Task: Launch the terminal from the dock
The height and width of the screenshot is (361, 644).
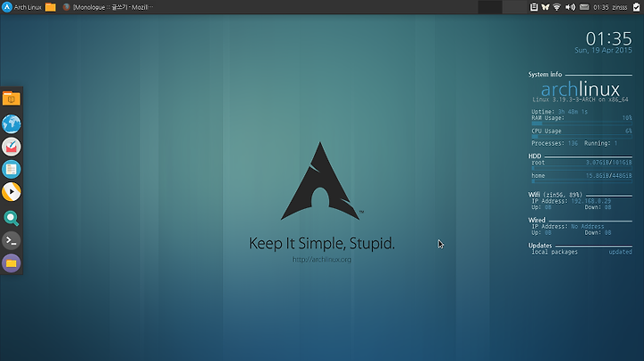Action: coord(11,240)
